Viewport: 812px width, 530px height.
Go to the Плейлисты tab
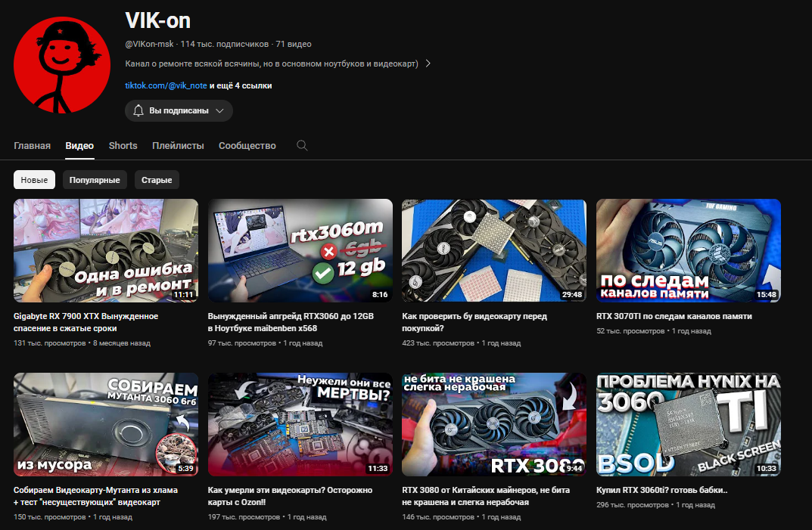point(178,145)
